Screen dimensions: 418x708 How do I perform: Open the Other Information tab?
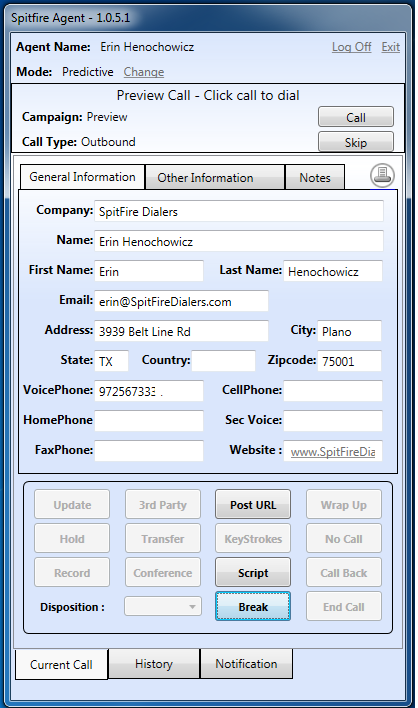[215, 177]
